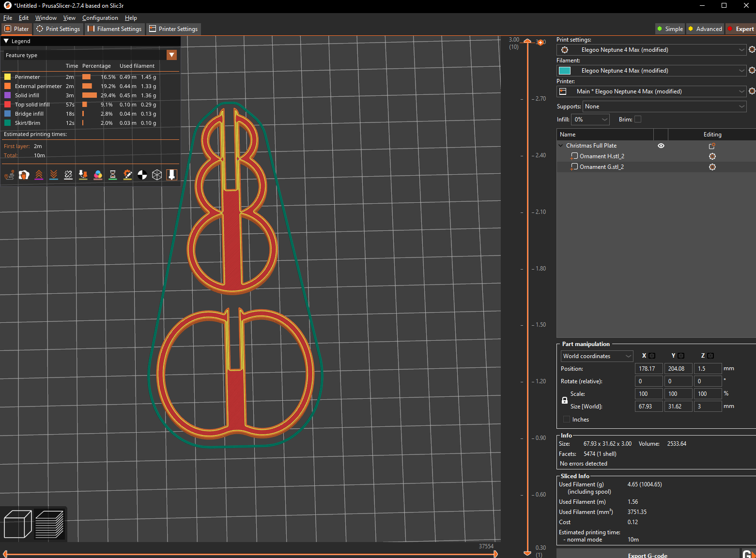This screenshot has width=756, height=558.
Task: Click export to SD card G icon
Action: coord(749,555)
